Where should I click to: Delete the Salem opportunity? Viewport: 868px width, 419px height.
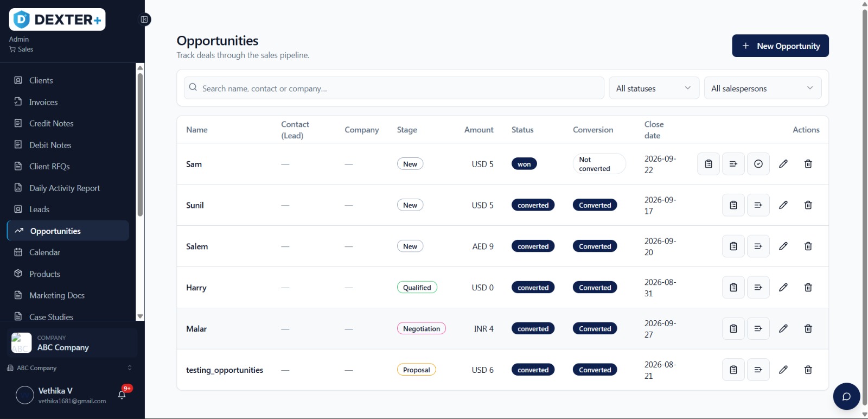(x=808, y=246)
